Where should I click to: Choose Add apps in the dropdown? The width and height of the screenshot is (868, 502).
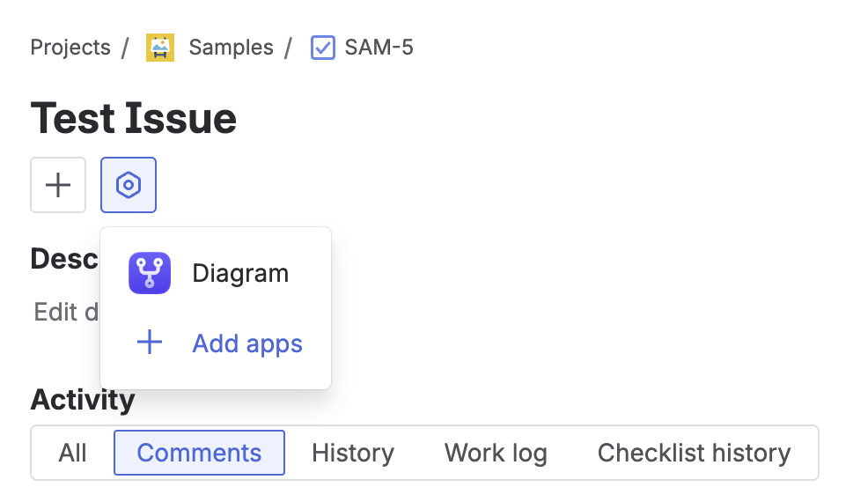click(x=247, y=343)
